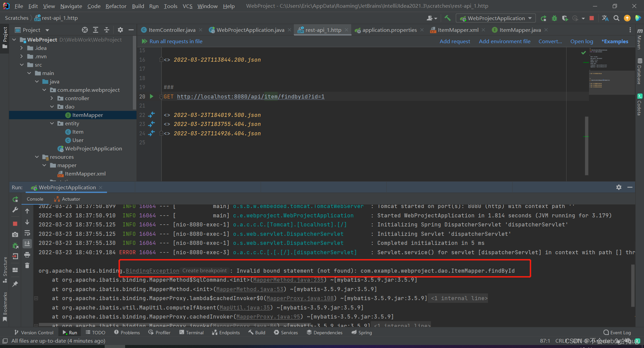
Task: Run with Coverage using shield icon
Action: [x=565, y=18]
